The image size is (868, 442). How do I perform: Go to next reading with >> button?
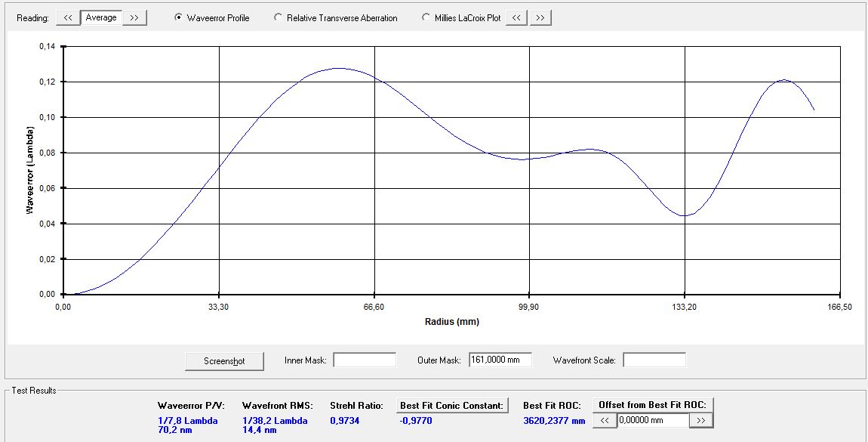134,17
